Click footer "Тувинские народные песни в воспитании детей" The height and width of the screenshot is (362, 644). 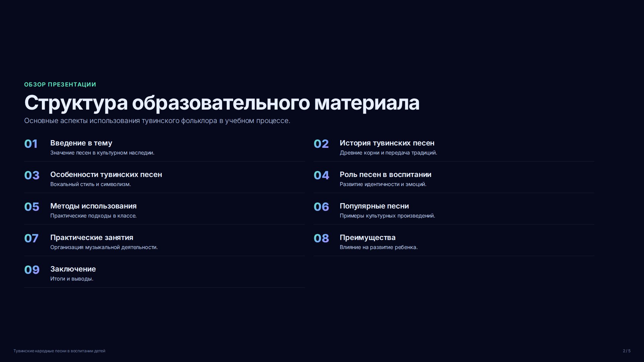coord(59,351)
